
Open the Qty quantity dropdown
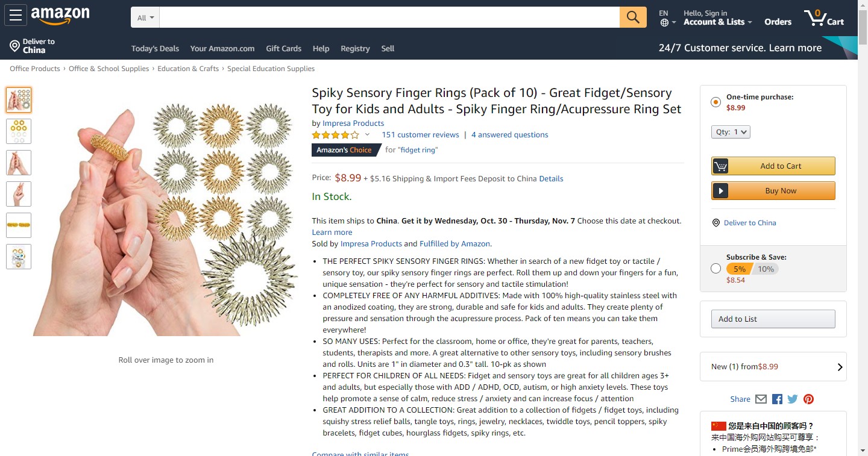[731, 132]
